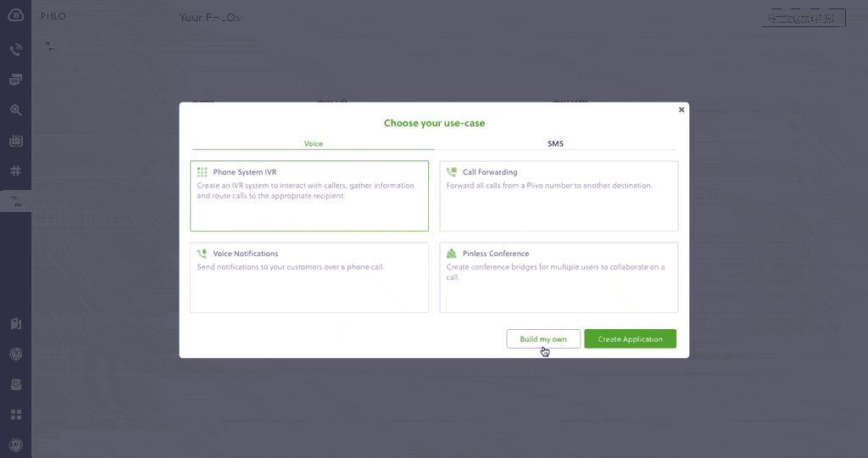868x458 pixels.
Task: Switch to the Voice tab
Action: coord(313,144)
